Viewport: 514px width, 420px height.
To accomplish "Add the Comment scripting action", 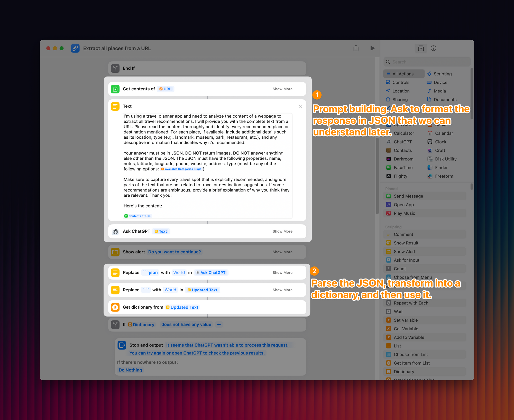I will pos(425,234).
